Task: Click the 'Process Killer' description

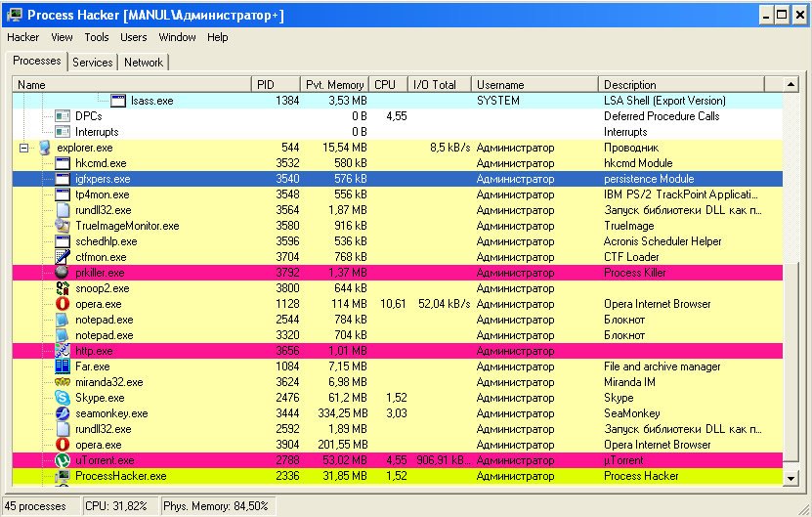Action: [x=635, y=273]
